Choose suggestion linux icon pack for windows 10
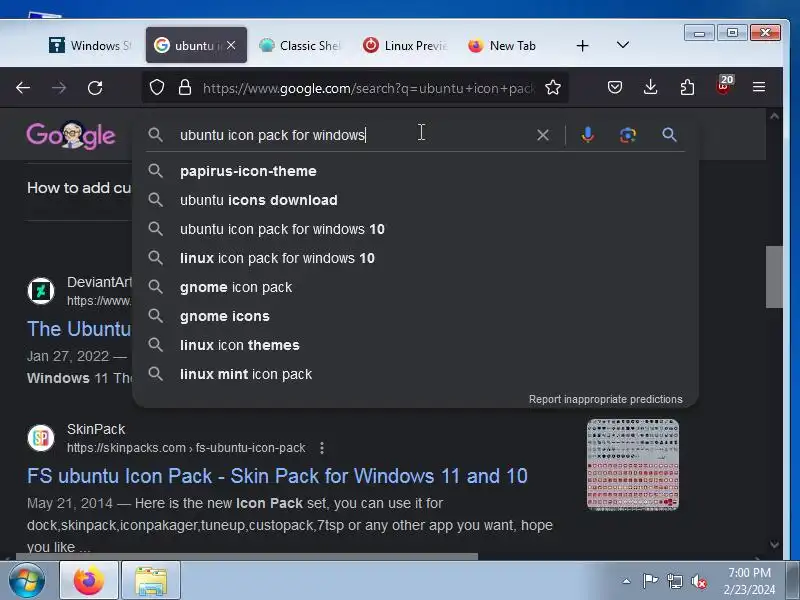 tap(415, 258)
